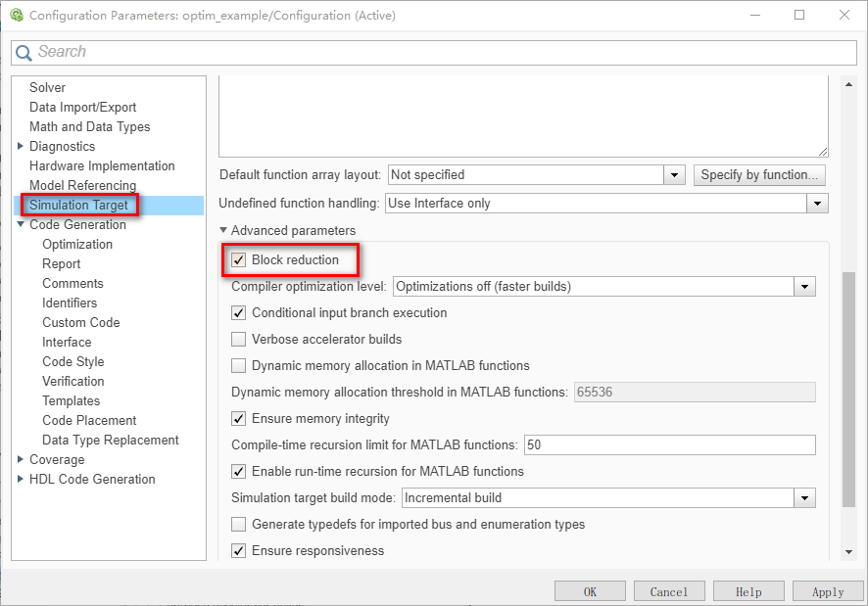The image size is (868, 606).
Task: Toggle Enable run-time recursion for MATLAB functions
Action: [x=239, y=472]
